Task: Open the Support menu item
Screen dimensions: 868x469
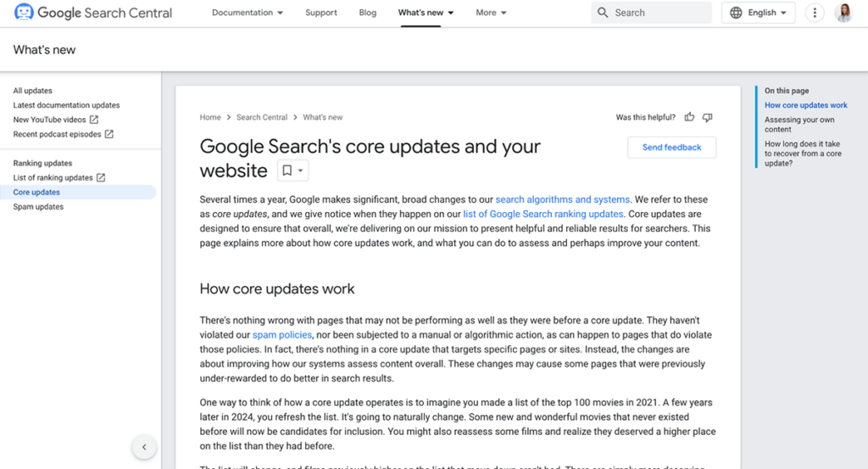Action: click(321, 12)
